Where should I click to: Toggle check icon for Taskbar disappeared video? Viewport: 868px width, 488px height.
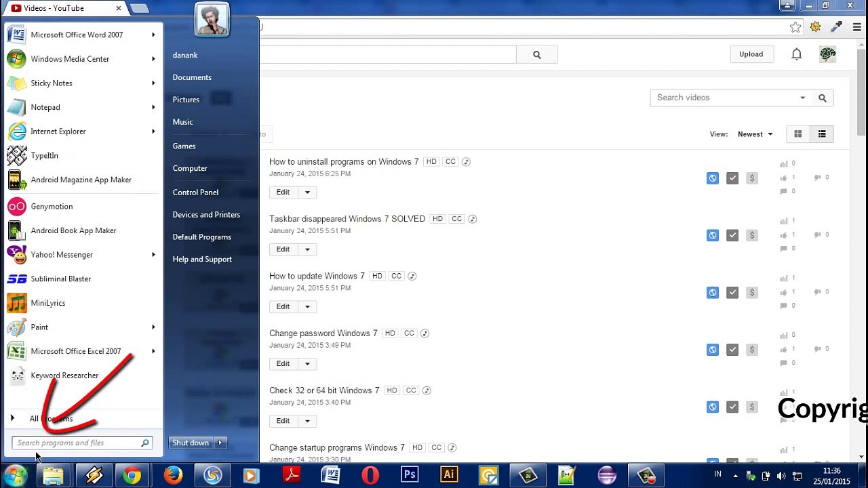[732, 235]
